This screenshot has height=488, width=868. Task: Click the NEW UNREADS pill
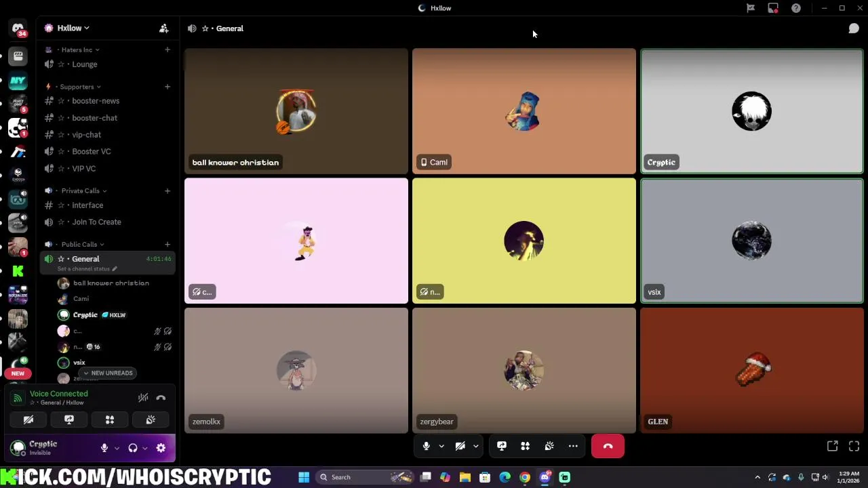tap(108, 373)
